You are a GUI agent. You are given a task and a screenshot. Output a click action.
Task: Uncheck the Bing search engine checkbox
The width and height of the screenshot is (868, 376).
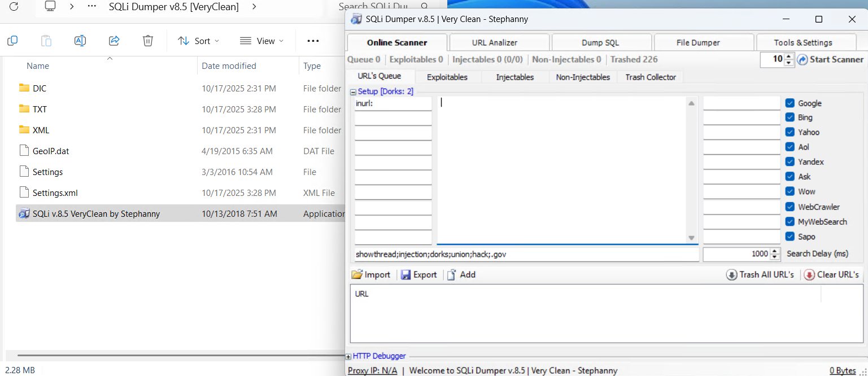point(790,117)
